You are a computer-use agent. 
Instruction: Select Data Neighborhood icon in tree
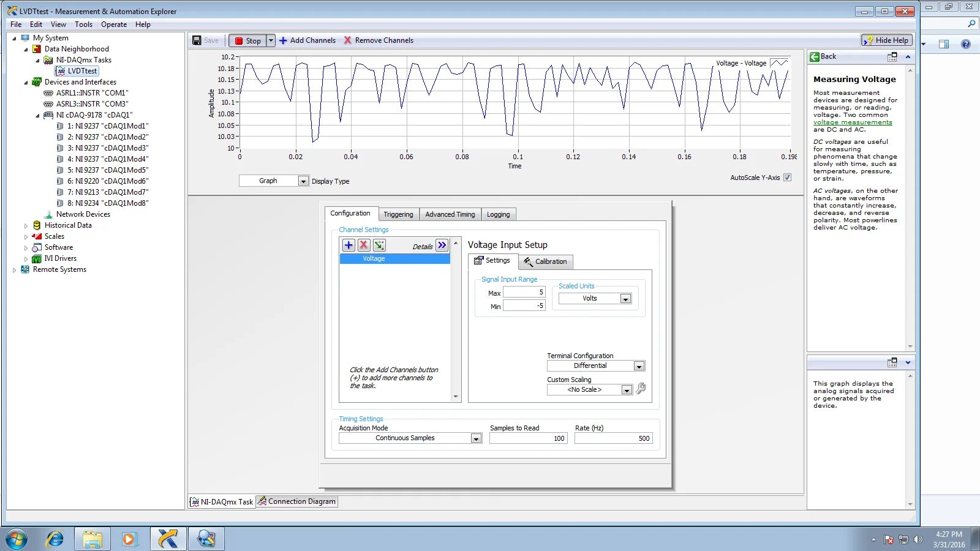(x=37, y=49)
